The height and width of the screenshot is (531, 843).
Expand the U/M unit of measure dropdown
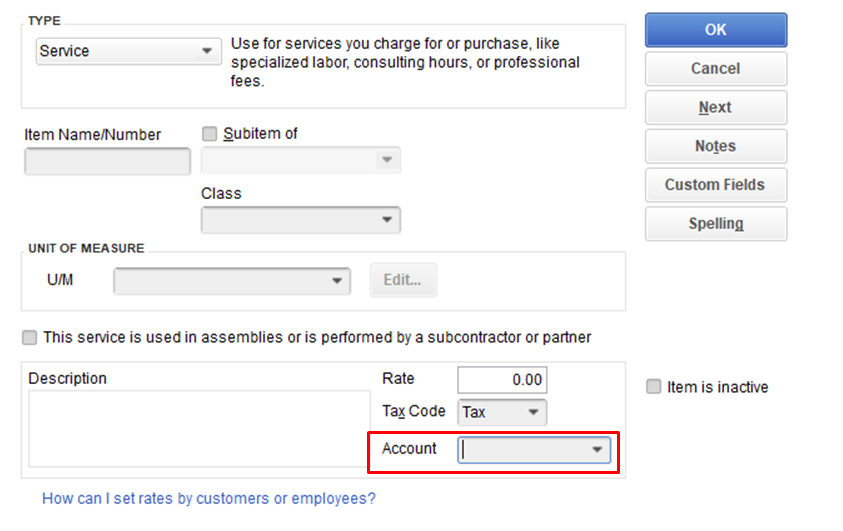pos(337,281)
